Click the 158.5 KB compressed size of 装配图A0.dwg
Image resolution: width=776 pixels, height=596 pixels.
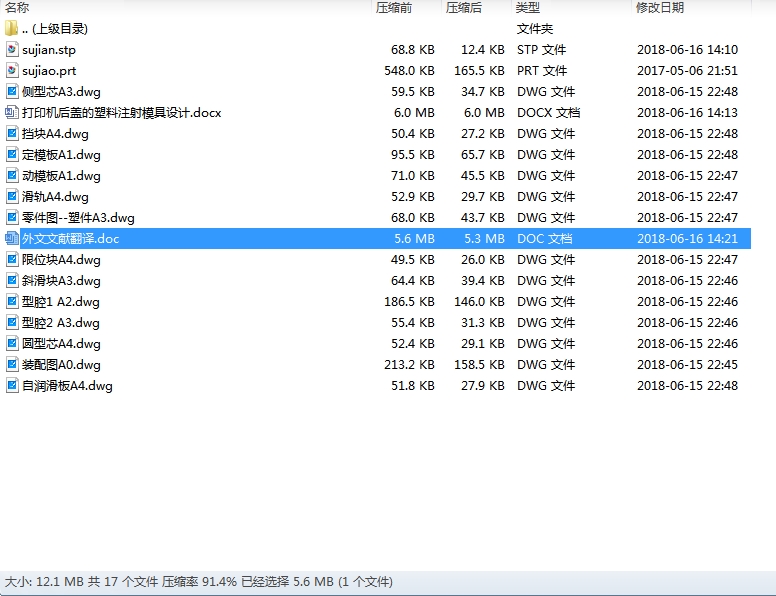click(480, 365)
